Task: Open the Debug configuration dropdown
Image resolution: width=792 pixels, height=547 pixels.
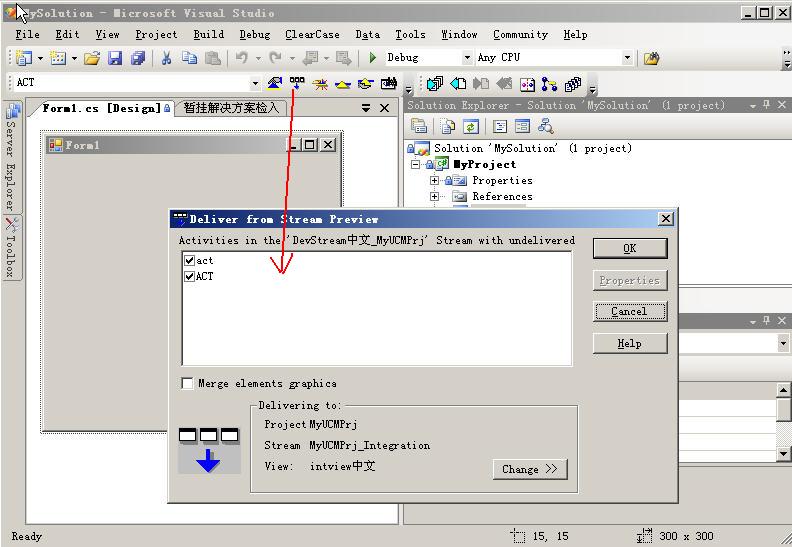Action: [x=467, y=58]
